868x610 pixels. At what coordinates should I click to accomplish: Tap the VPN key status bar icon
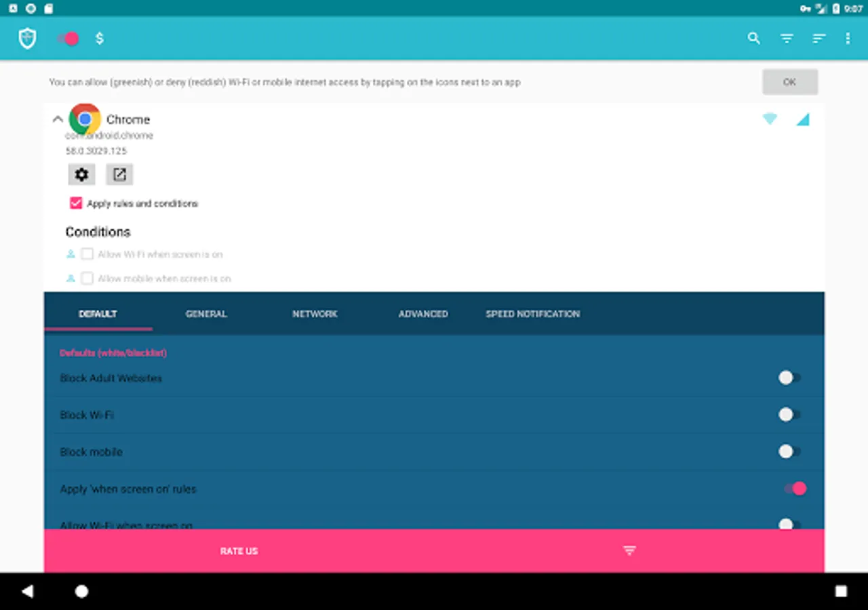click(806, 9)
